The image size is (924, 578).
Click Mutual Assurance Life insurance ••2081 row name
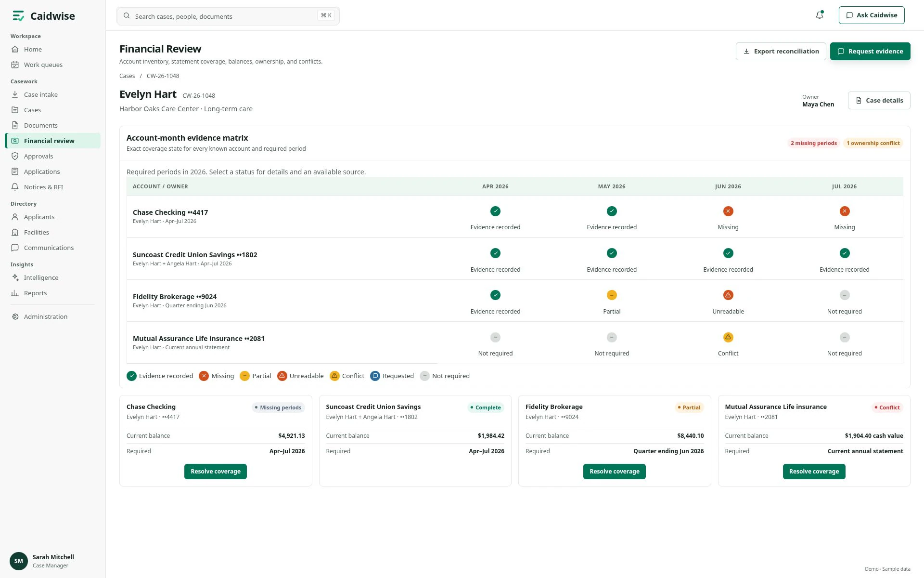coord(199,339)
